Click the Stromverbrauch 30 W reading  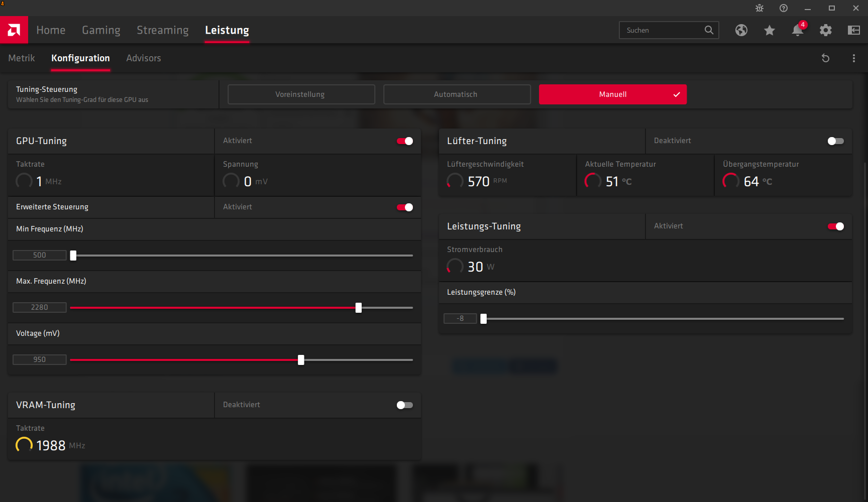click(x=471, y=267)
